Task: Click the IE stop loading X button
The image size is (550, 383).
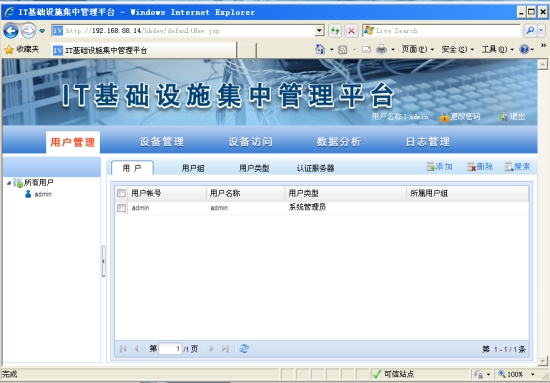Action: coord(351,31)
